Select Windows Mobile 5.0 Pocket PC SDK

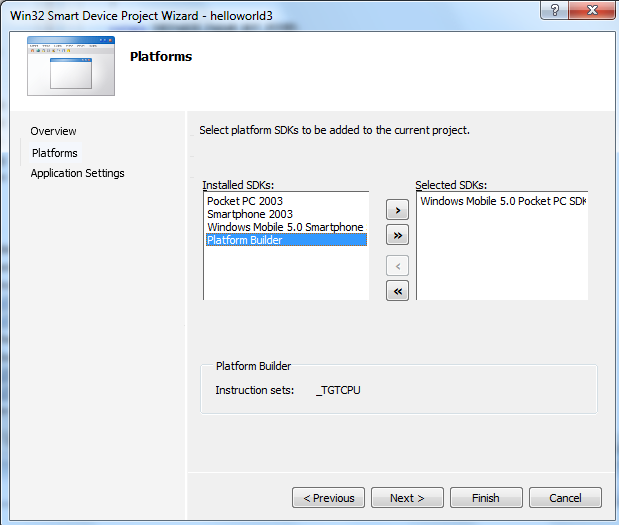point(503,201)
